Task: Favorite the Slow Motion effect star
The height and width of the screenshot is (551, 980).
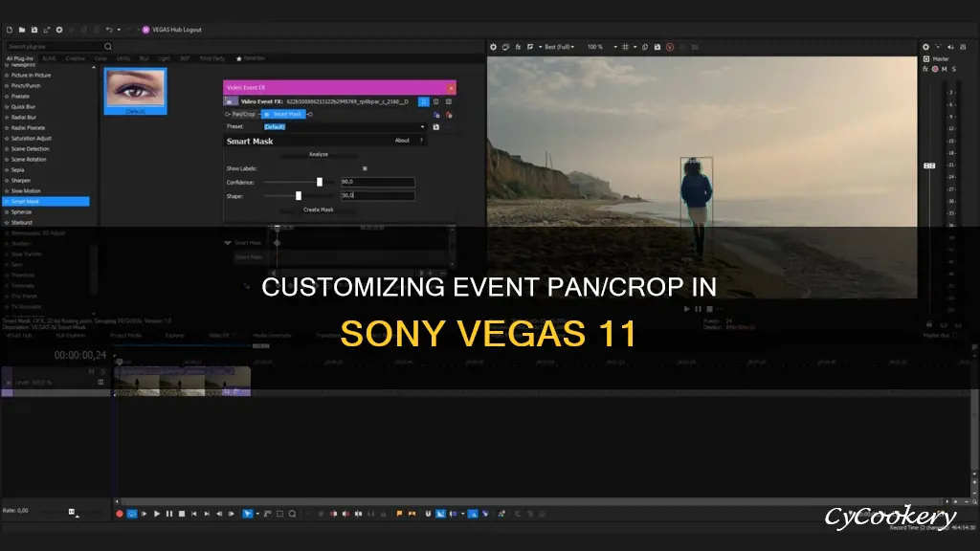Action: click(x=7, y=191)
